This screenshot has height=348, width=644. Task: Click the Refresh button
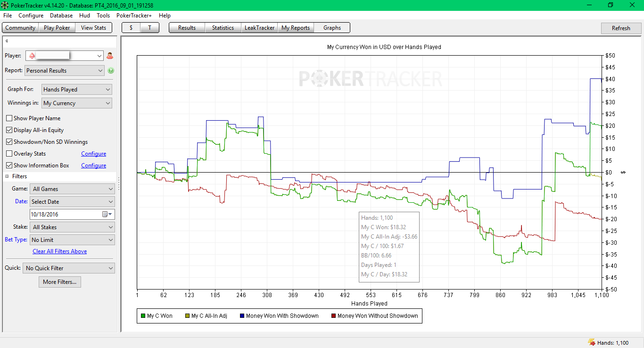pyautogui.click(x=621, y=28)
